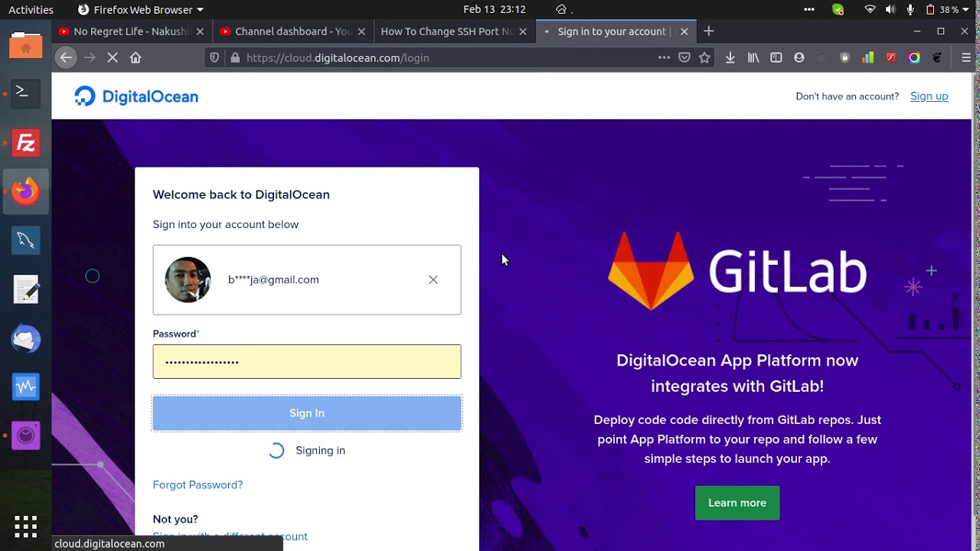Open Wi-Fi indicator in top bar
980x551 pixels.
tap(870, 9)
